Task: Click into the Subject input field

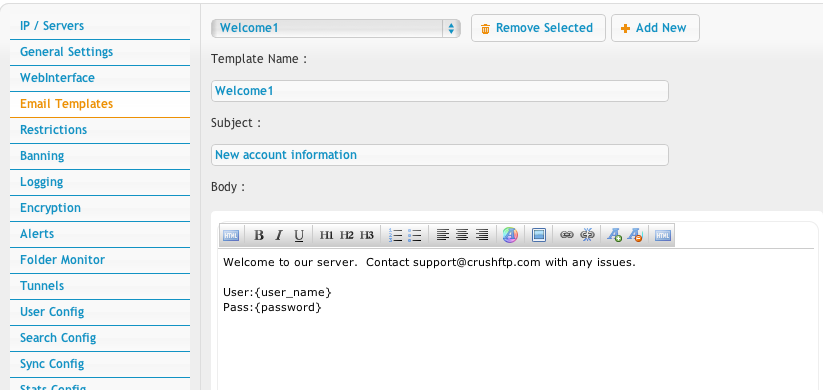Action: tap(440, 155)
